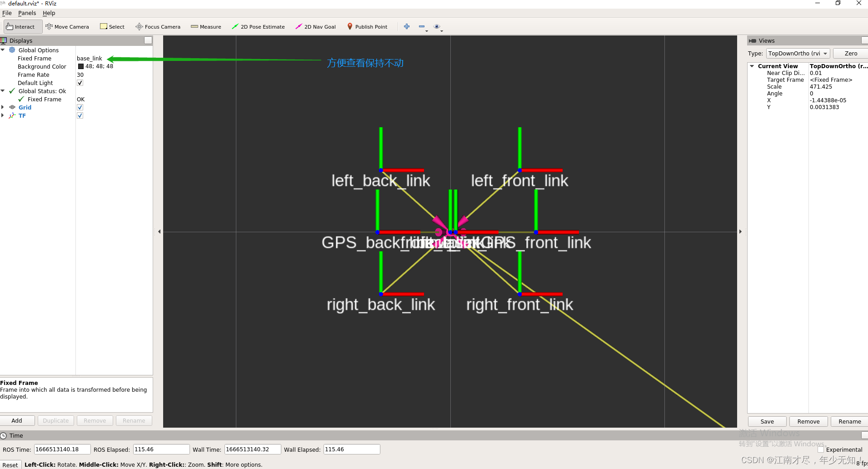This screenshot has width=868, height=469.
Task: Select the Background Color row label
Action: (42, 66)
